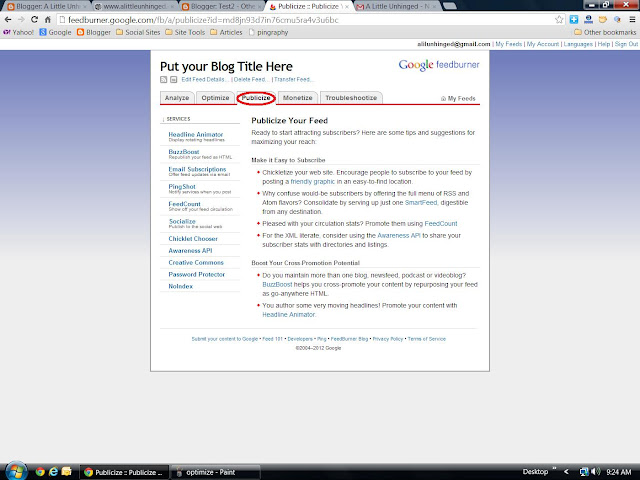Switch to the Blogger: A Little Unhinged browser tab
This screenshot has height=480, width=640.
tap(47, 7)
